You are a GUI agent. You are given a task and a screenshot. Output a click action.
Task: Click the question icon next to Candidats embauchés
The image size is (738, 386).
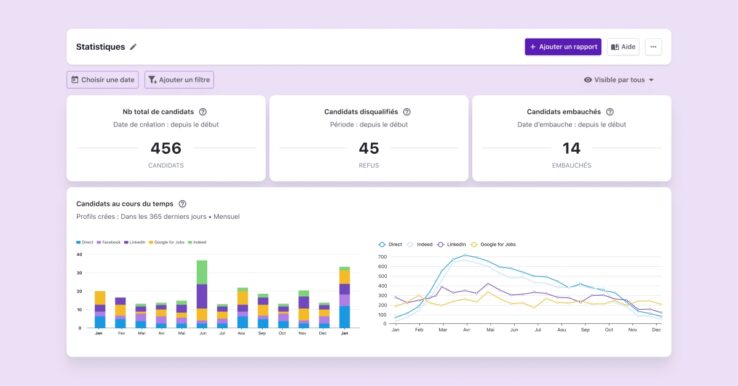coord(610,112)
